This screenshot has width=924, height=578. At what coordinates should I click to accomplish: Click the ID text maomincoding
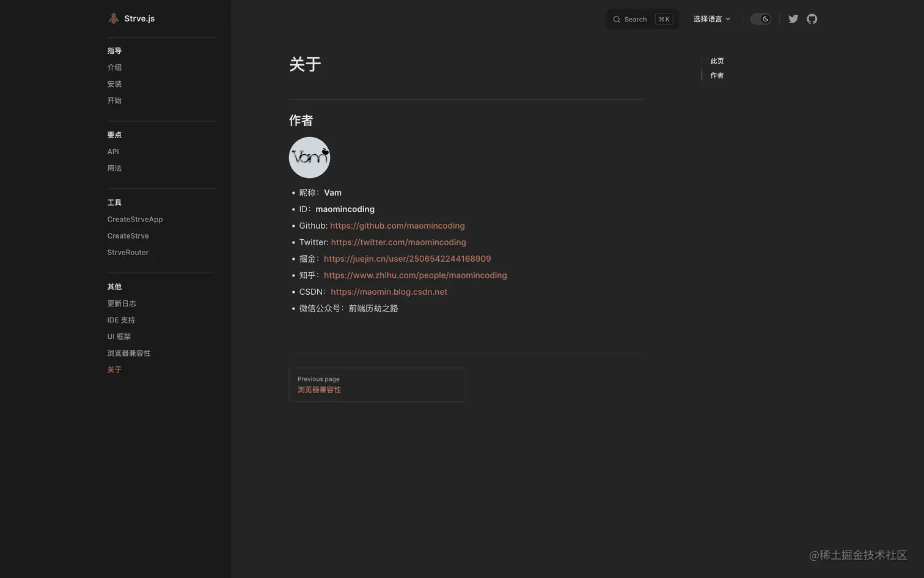345,209
